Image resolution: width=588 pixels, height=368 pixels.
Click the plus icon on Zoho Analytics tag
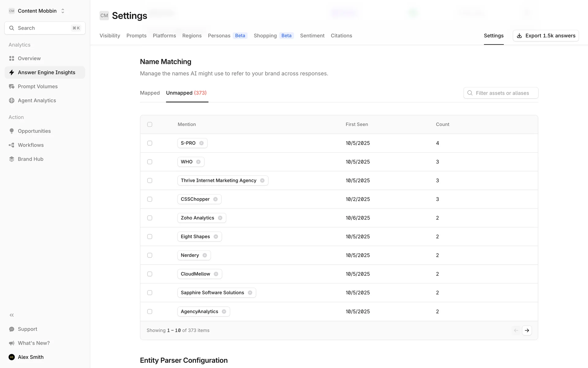coord(220,218)
